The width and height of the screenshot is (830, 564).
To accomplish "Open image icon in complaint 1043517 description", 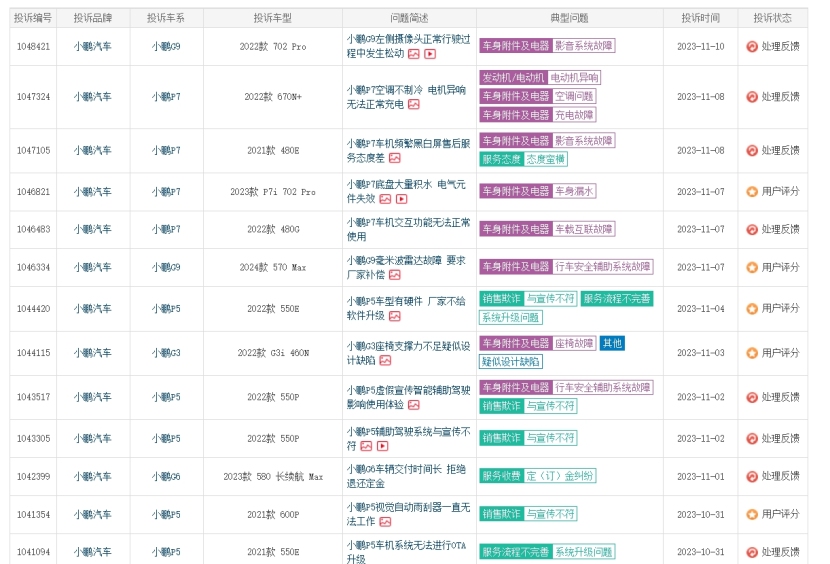I will coord(414,405).
